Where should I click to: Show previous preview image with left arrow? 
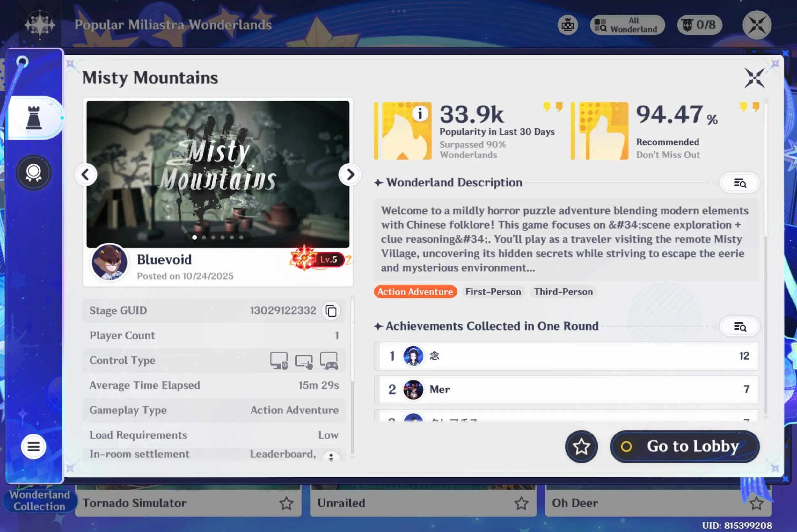click(x=86, y=175)
